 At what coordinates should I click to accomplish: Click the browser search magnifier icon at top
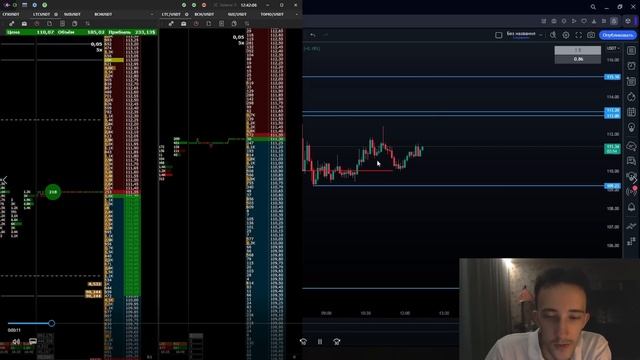pos(593,7)
